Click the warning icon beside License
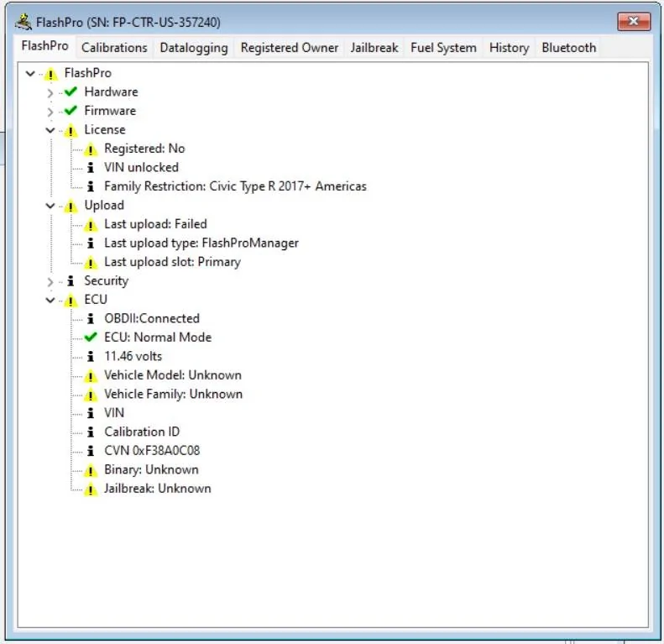Viewport: 664px width, 644px height. [x=71, y=131]
